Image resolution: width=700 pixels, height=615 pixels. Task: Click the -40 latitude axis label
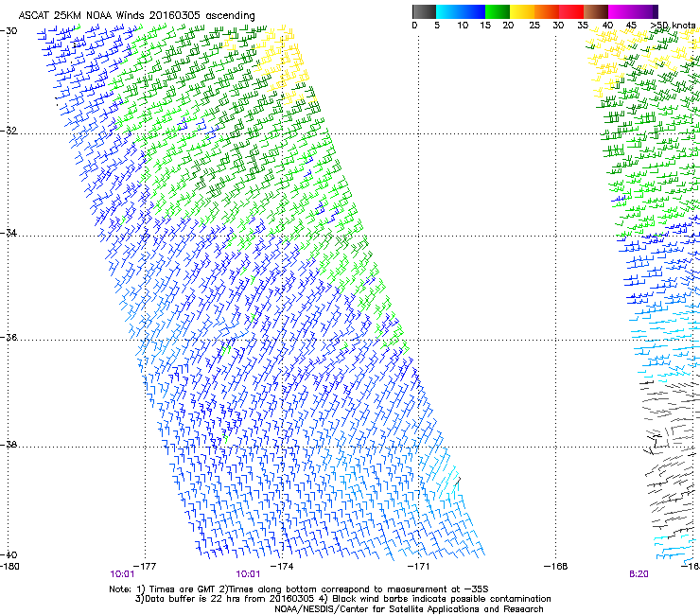tap(9, 554)
